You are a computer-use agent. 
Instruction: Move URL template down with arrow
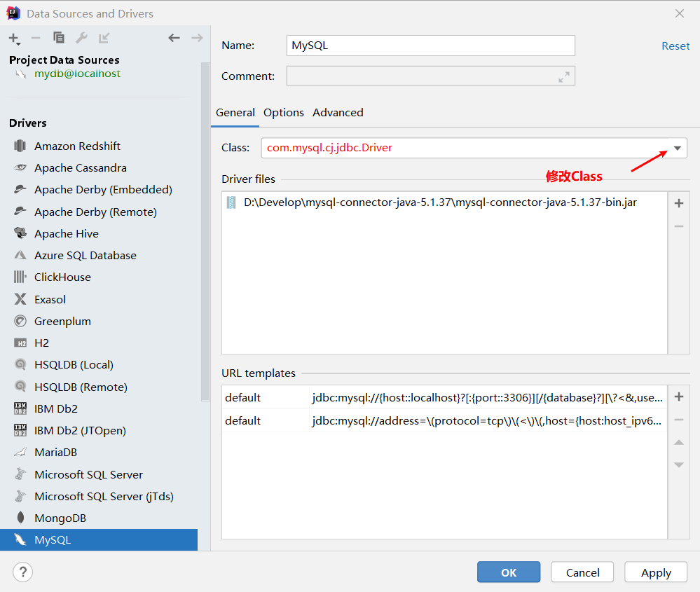click(678, 464)
